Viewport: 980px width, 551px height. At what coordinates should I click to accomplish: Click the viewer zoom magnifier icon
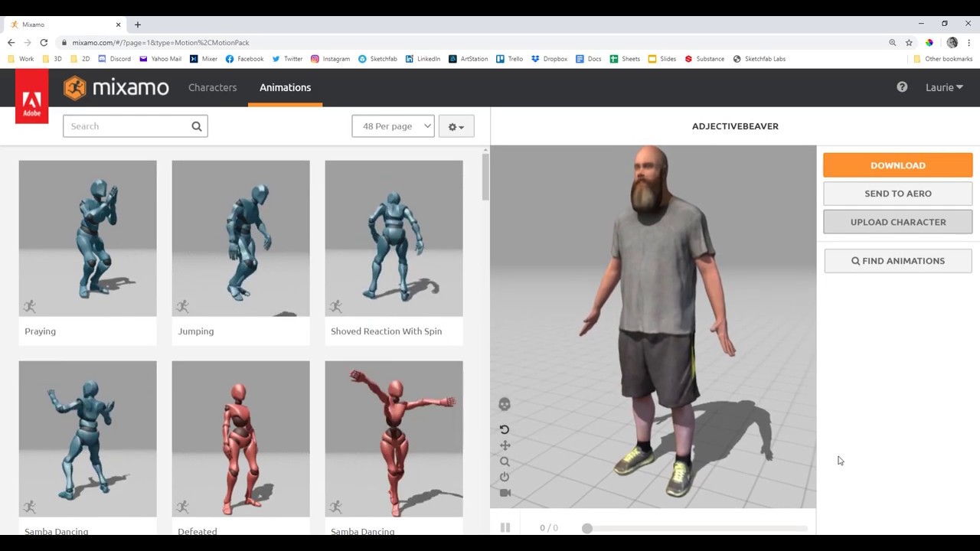click(x=505, y=461)
